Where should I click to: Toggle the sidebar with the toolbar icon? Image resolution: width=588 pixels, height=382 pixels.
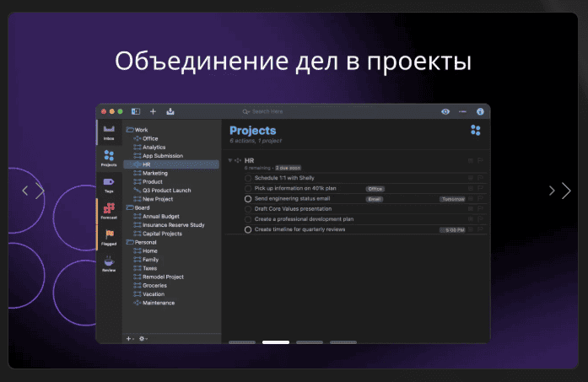point(136,111)
